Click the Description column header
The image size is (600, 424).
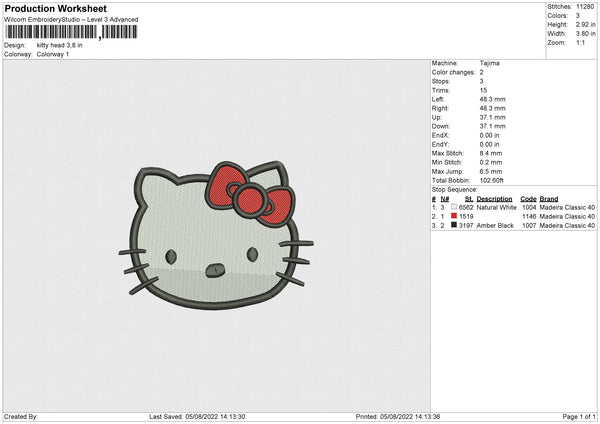(494, 199)
